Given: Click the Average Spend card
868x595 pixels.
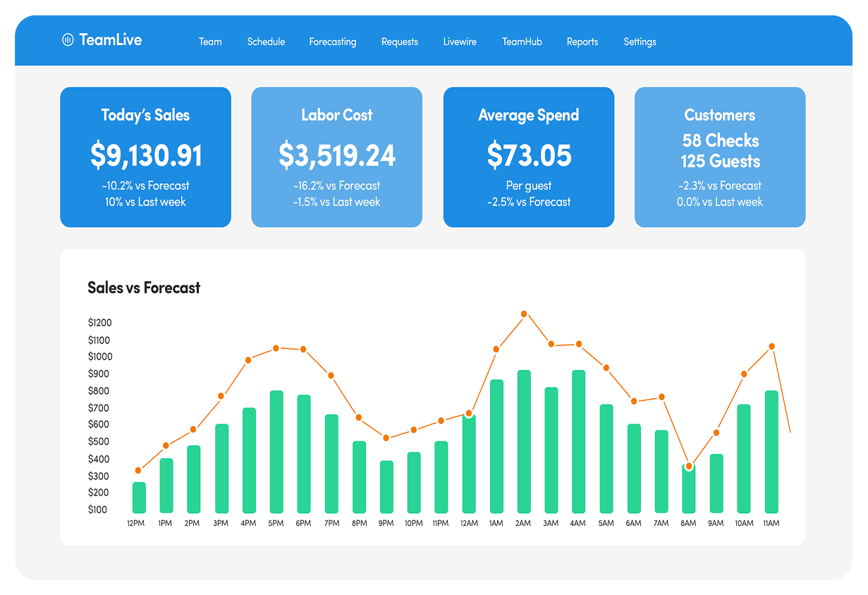Looking at the screenshot, I should 528,157.
